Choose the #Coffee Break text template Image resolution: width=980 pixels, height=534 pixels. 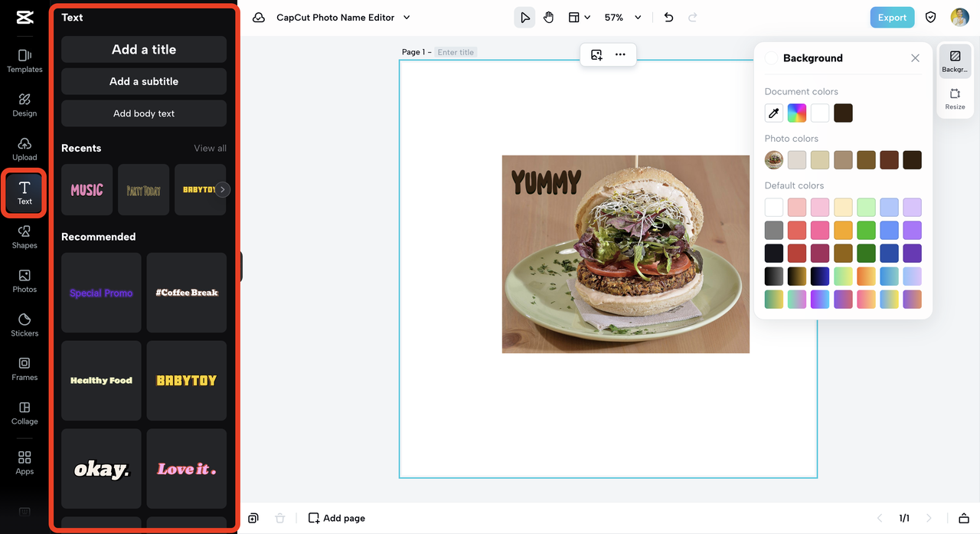[187, 293]
